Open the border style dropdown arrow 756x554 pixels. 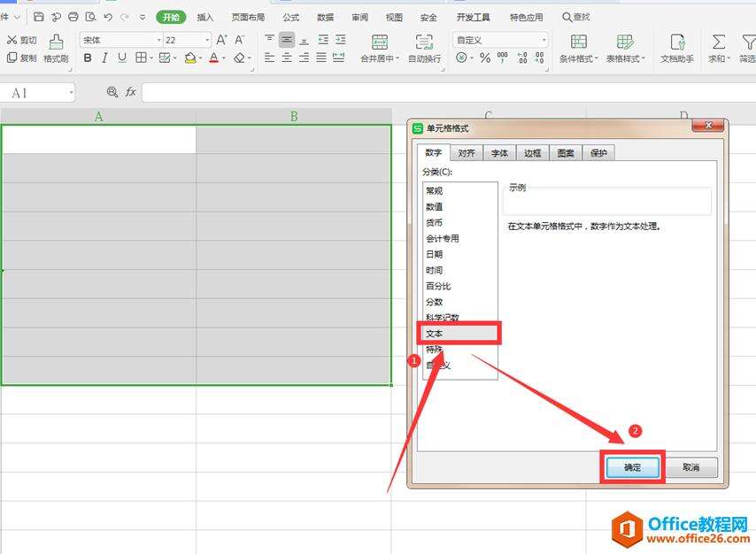pos(150,58)
